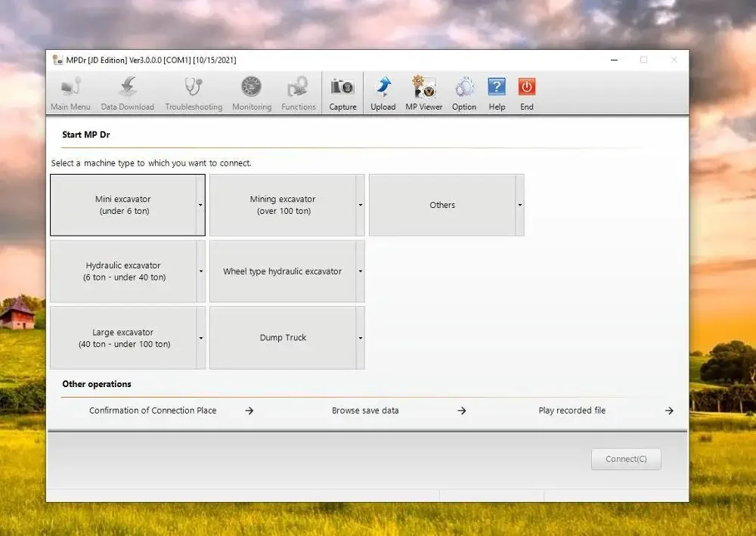Viewport: 756px width, 536px height.
Task: Expand the Mining excavator dropdown arrow
Action: pyautogui.click(x=360, y=205)
